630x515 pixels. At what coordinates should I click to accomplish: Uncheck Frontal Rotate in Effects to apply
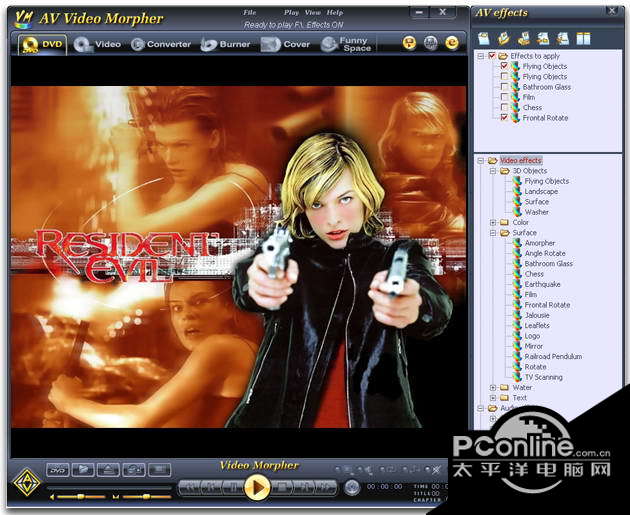pyautogui.click(x=504, y=117)
